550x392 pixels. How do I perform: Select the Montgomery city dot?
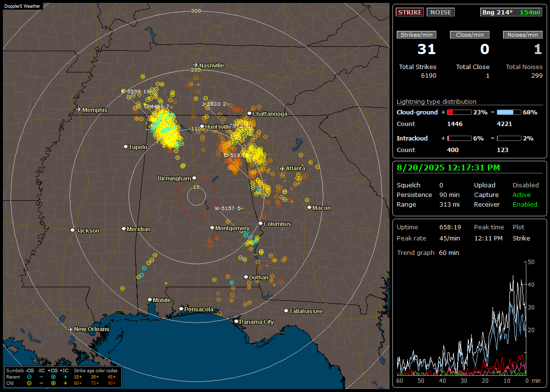pyautogui.click(x=212, y=228)
